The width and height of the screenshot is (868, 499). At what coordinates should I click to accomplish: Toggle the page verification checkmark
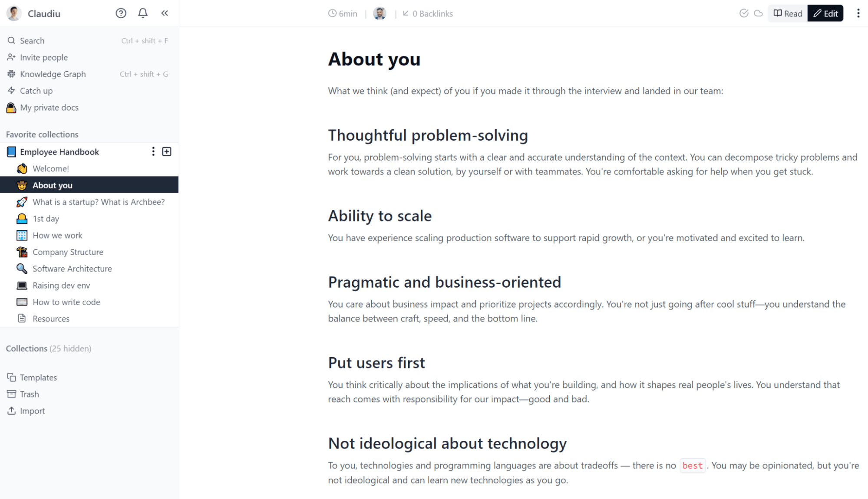coord(744,13)
